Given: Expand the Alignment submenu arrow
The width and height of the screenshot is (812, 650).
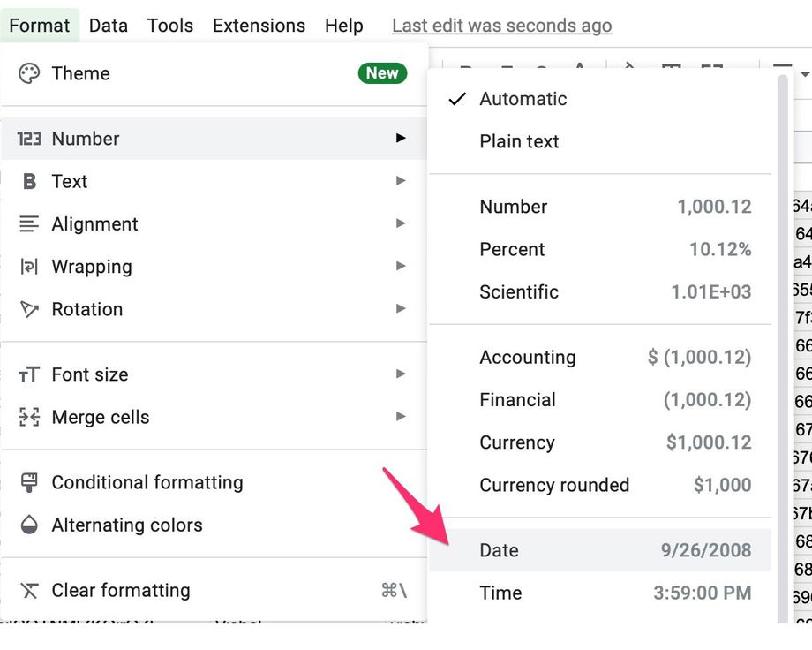Looking at the screenshot, I should (x=401, y=224).
